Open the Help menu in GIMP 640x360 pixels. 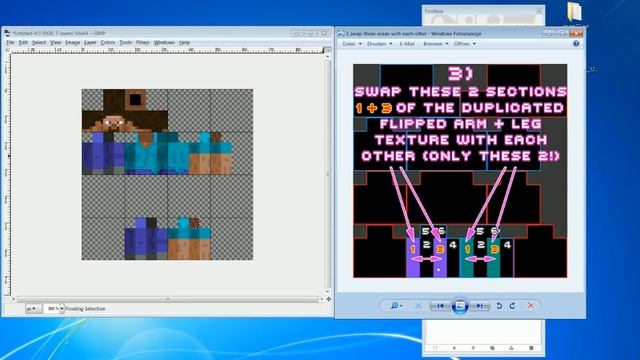click(x=184, y=42)
